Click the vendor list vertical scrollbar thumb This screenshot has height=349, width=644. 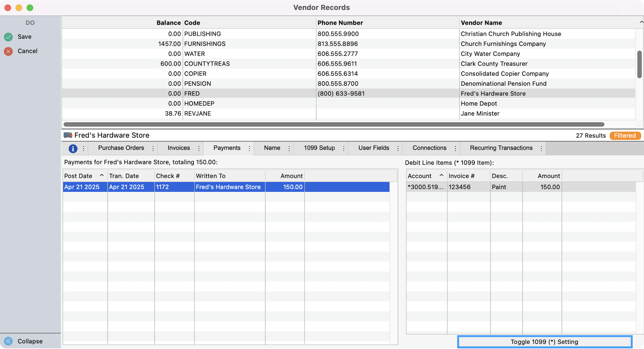[x=639, y=64]
